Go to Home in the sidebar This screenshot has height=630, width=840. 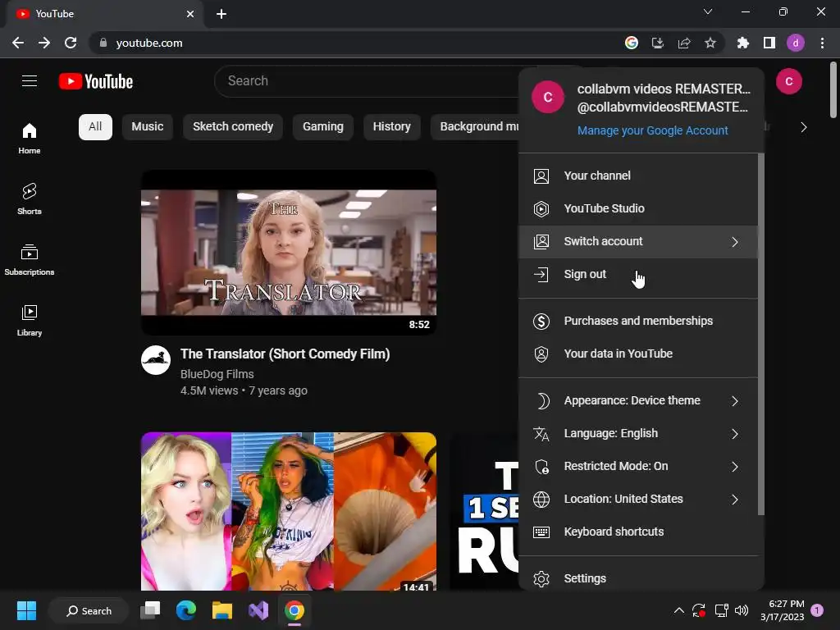click(x=30, y=138)
